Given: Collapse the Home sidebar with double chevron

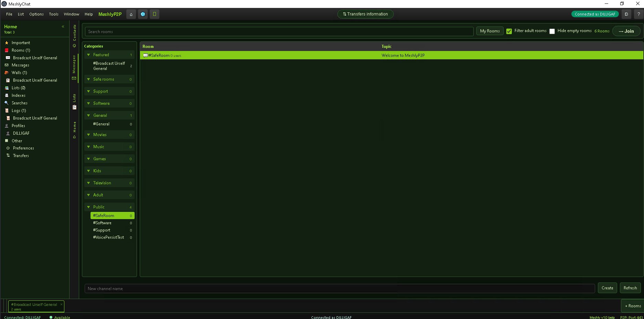Looking at the screenshot, I should [63, 27].
